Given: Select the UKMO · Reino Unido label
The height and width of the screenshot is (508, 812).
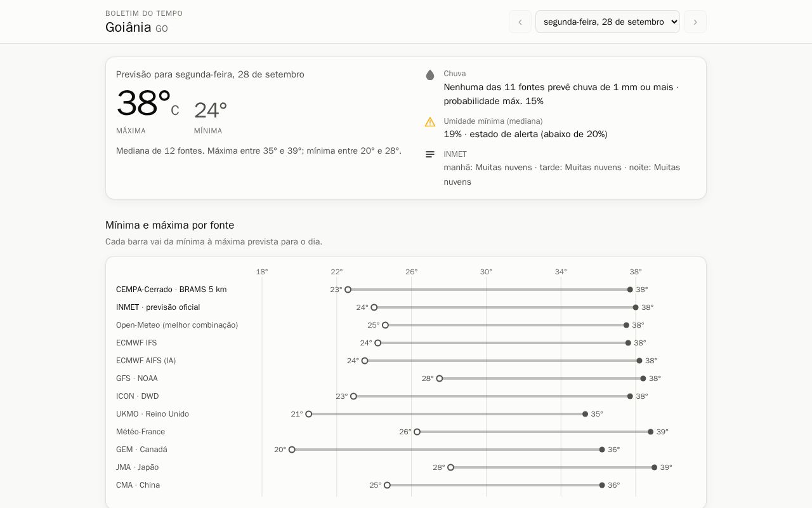Looking at the screenshot, I should tap(152, 414).
